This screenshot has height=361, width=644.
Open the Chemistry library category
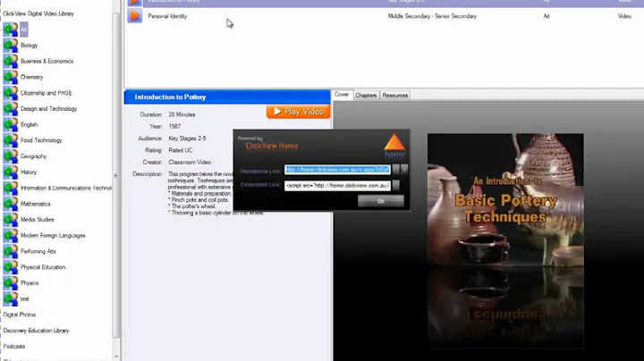coord(31,77)
